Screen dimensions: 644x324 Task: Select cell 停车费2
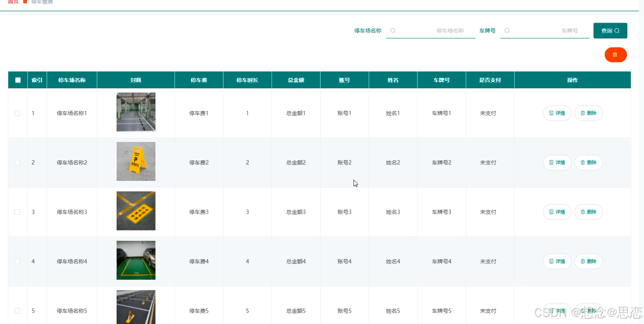pyautogui.click(x=199, y=163)
